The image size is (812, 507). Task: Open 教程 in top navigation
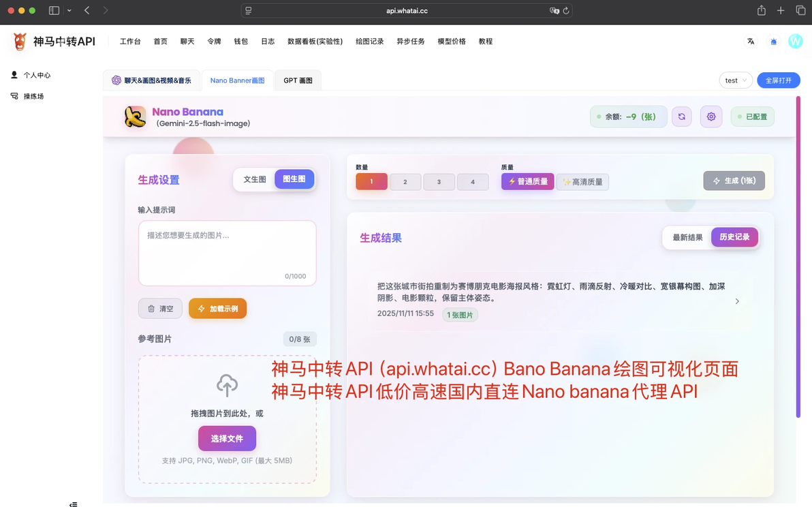[x=486, y=42]
